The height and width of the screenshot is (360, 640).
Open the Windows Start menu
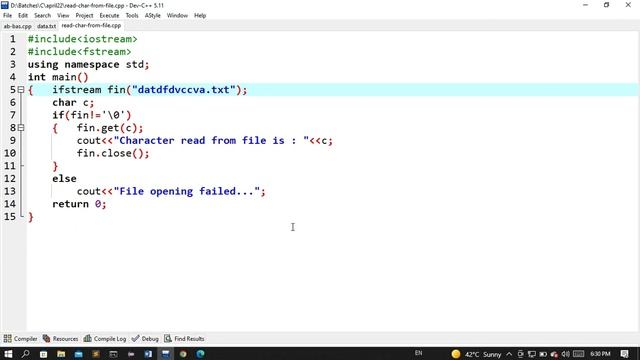pos(8,354)
